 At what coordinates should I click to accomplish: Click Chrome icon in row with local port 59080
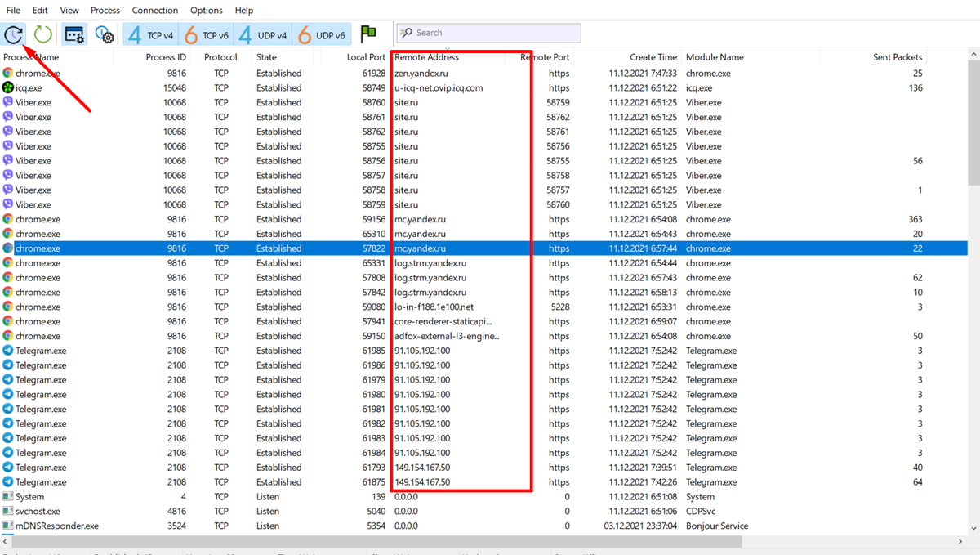tap(7, 307)
